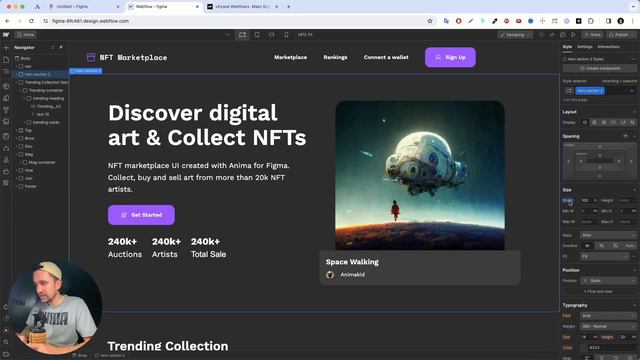
Task: Expand the Trending Collection Section node
Action: click(17, 82)
